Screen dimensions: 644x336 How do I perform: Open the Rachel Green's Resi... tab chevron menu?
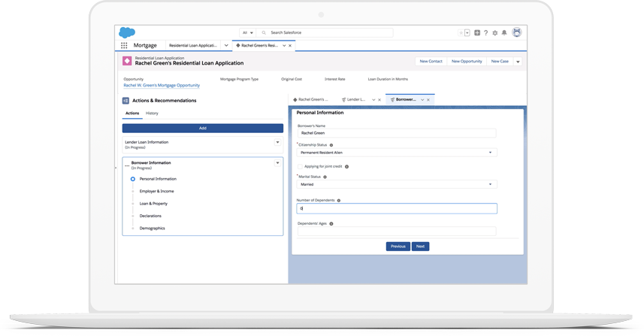(x=284, y=46)
